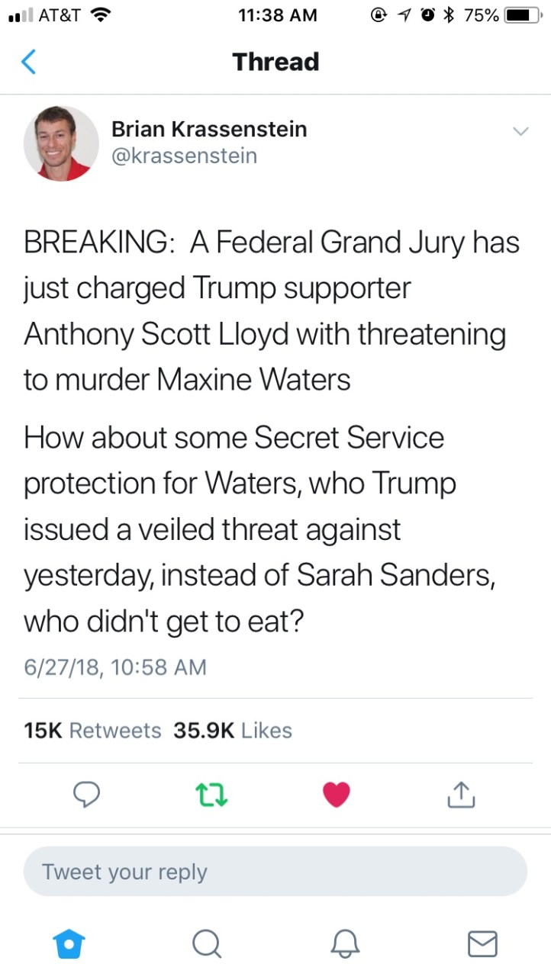Tap the @krassenstein handle

[x=184, y=156]
